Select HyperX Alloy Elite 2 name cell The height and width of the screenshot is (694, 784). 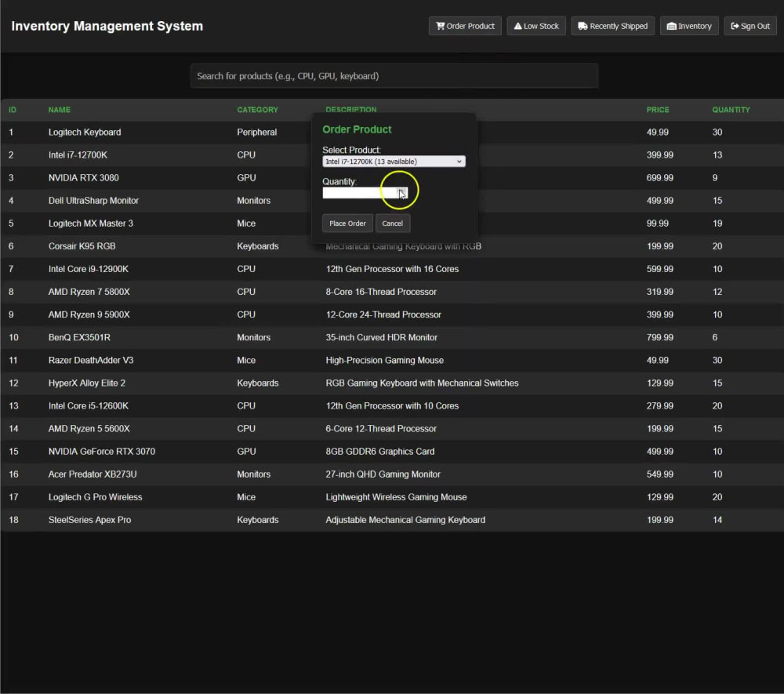86,383
